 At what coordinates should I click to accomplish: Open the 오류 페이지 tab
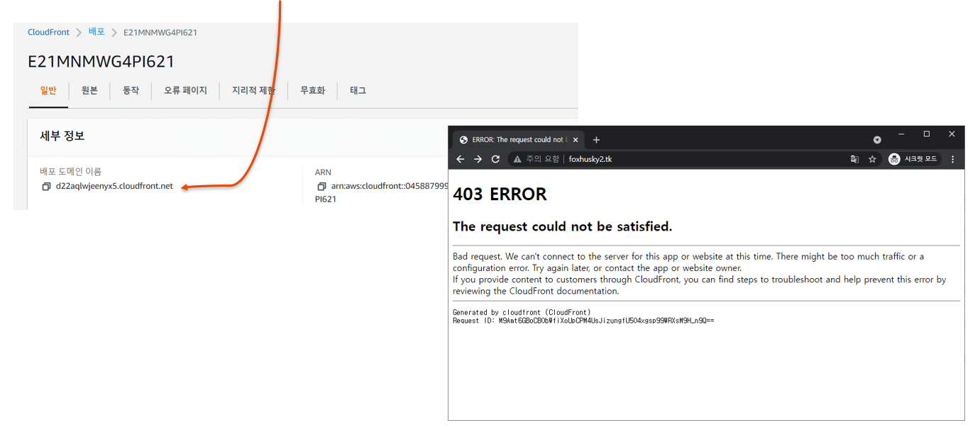click(x=185, y=90)
